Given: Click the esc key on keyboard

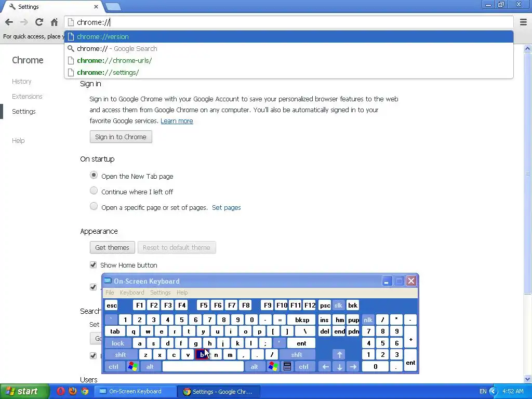Looking at the screenshot, I should coord(112,305).
